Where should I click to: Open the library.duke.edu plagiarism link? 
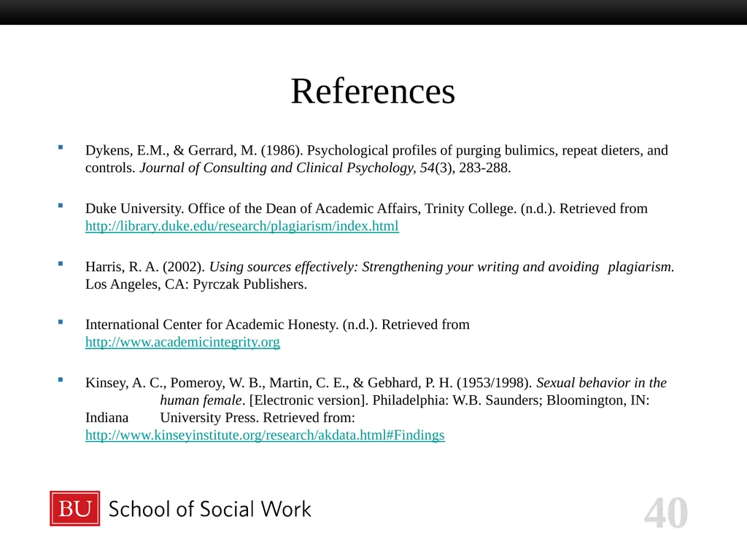242,226
